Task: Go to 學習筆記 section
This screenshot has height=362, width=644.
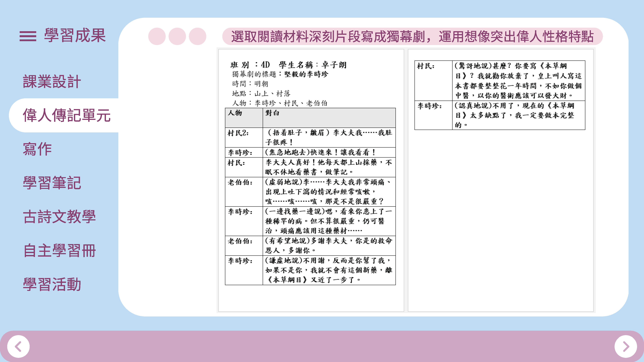Action: [52, 183]
